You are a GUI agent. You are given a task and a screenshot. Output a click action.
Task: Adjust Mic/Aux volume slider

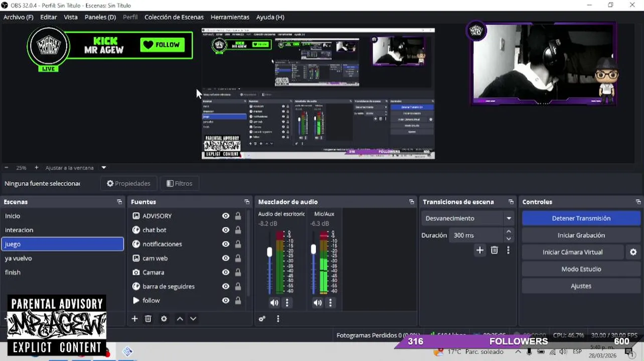point(313,249)
